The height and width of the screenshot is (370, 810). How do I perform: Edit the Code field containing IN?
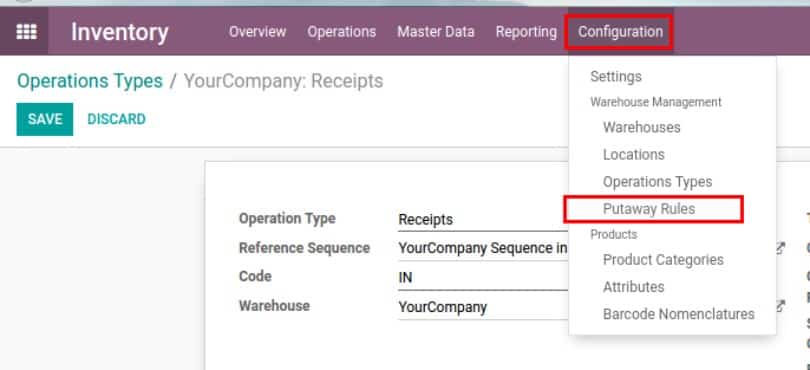483,278
